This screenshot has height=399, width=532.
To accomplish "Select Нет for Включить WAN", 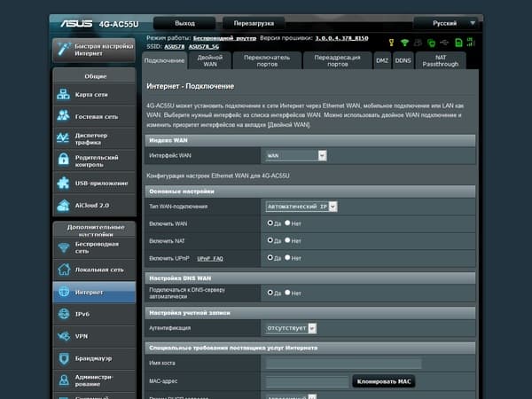I will [x=287, y=223].
